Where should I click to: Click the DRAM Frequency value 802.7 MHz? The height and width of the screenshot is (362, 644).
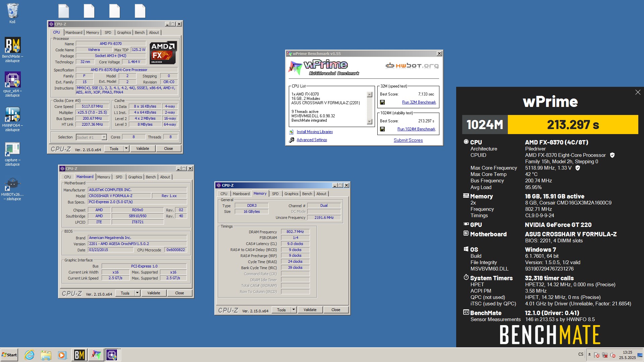click(295, 232)
